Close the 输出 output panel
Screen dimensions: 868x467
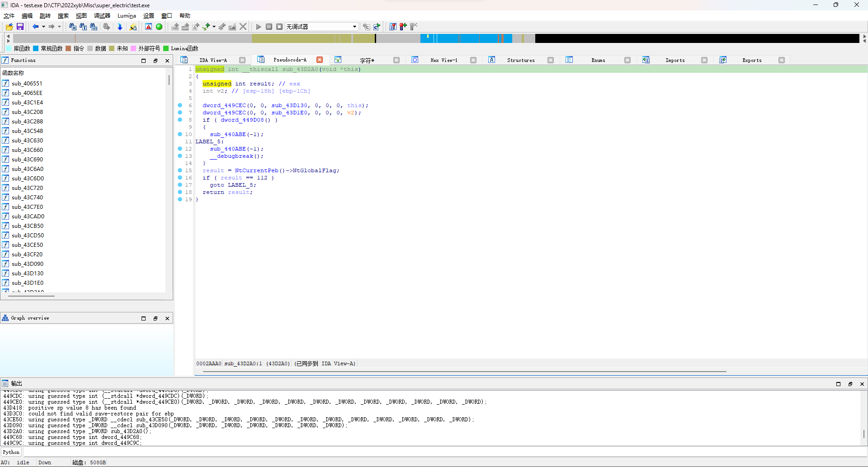[862, 384]
